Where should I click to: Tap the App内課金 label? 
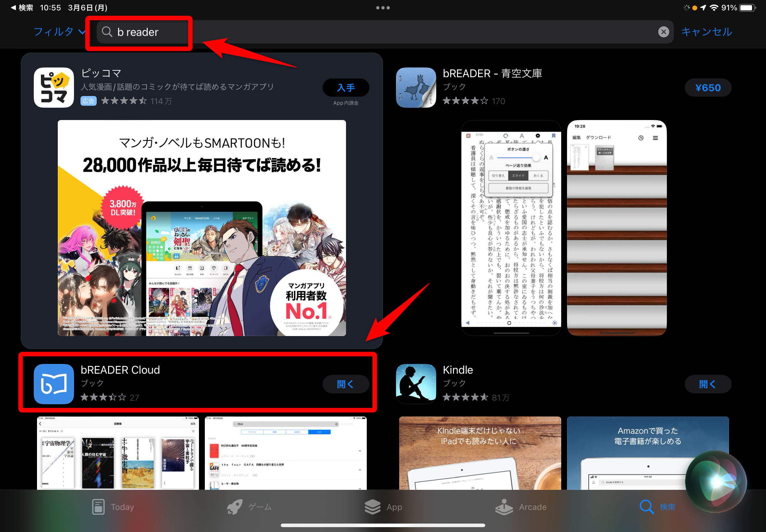pyautogui.click(x=345, y=103)
